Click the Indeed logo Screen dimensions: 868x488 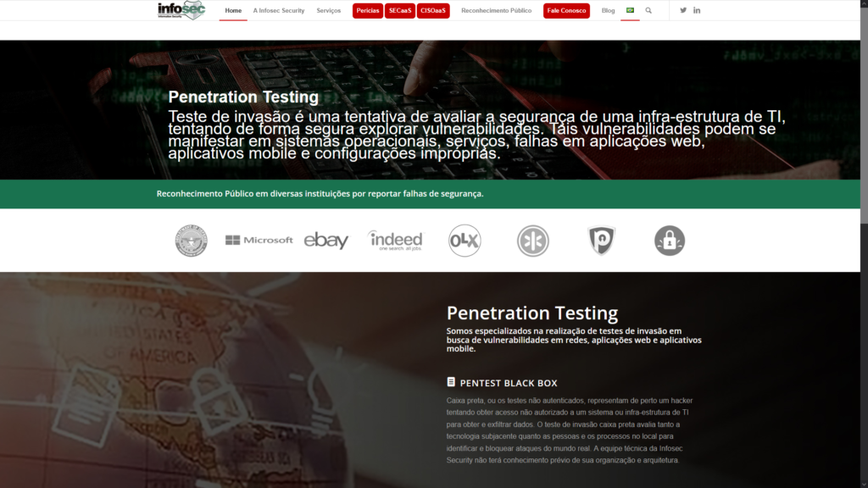pyautogui.click(x=395, y=241)
